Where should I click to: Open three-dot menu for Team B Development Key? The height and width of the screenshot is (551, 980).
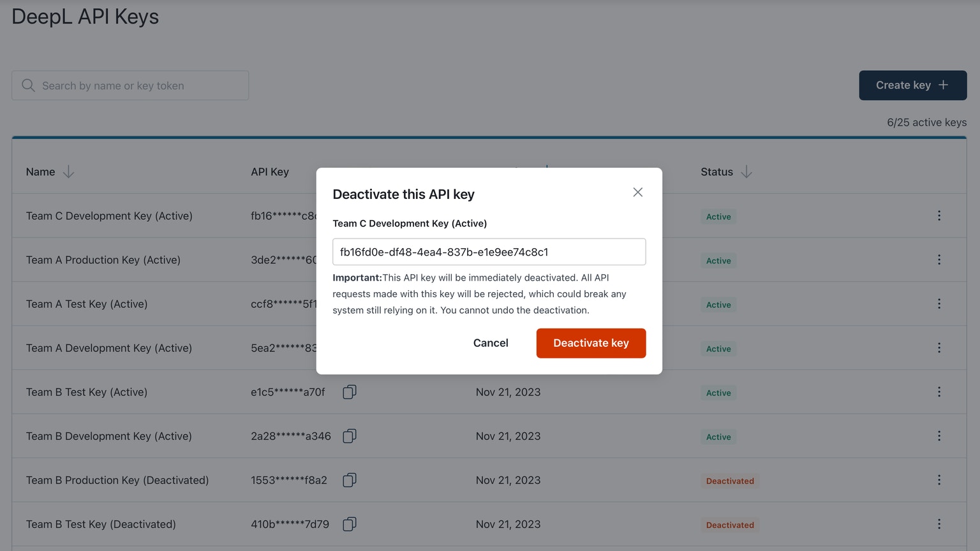(x=939, y=436)
